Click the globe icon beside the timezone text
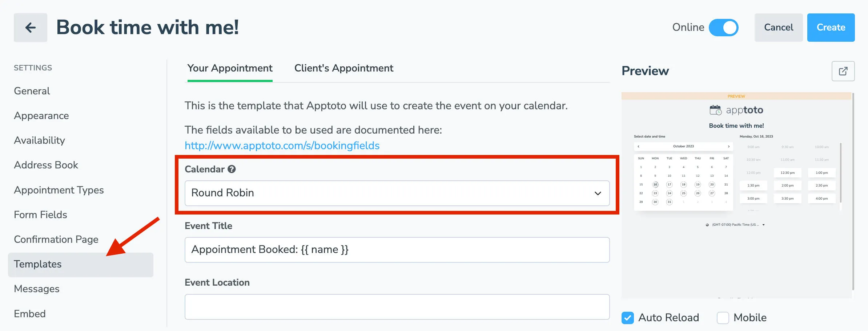Image resolution: width=868 pixels, height=331 pixels. click(707, 225)
